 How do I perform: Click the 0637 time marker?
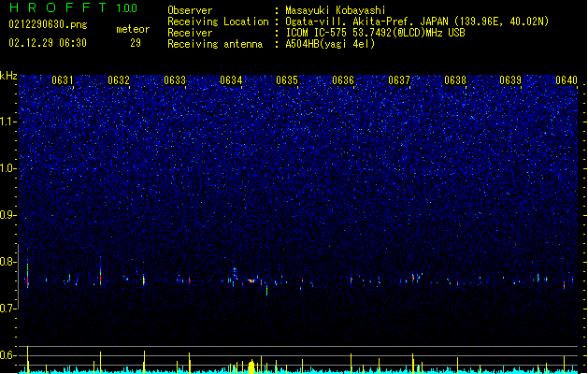tap(399, 80)
